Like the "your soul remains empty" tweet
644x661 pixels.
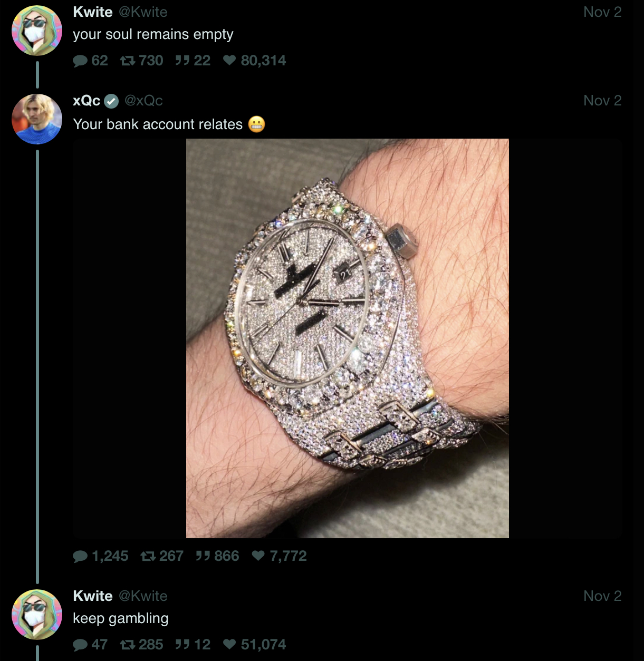tap(229, 61)
